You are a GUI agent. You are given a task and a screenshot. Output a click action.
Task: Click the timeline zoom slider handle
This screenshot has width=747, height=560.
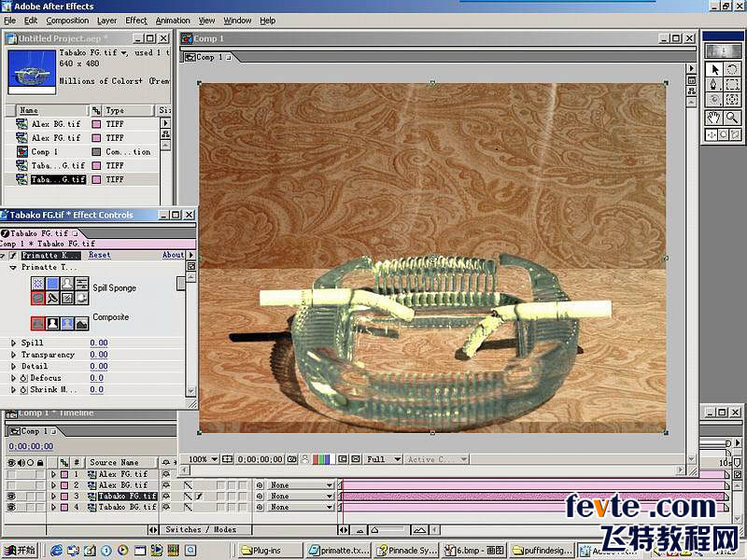375,529
